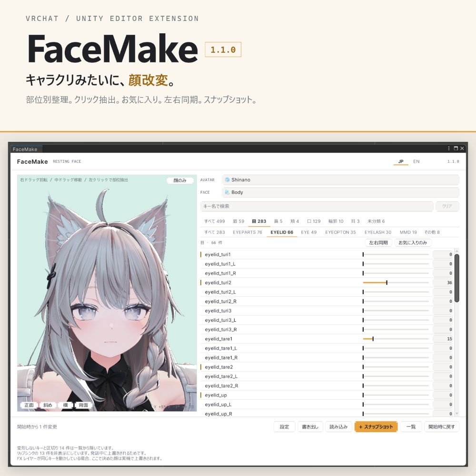This screenshot has width=476, height=476.
Task: Switch language to JP
Action: coord(401,161)
